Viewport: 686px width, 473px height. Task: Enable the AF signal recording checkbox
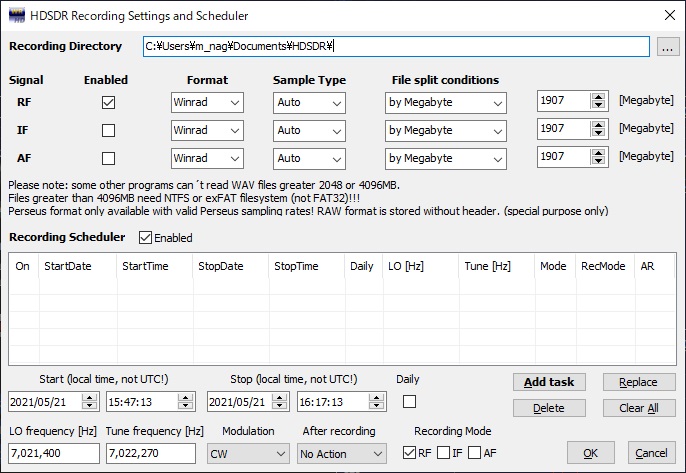(108, 158)
